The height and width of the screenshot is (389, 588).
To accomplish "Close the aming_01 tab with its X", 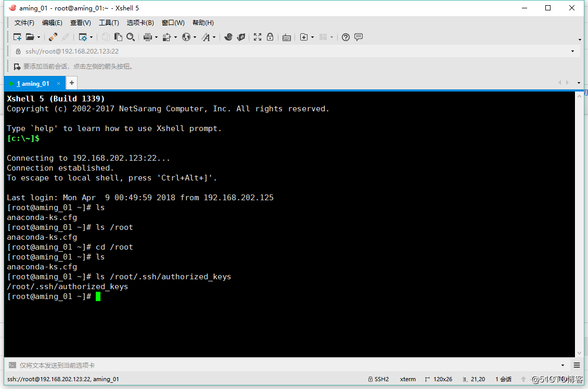I will point(58,84).
